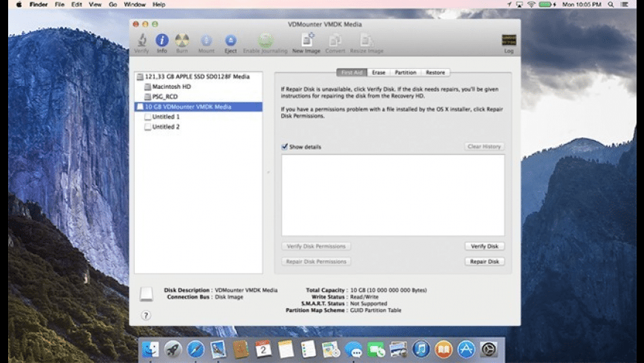This screenshot has width=644, height=363.
Task: Open App Store icon in Dock
Action: tap(466, 350)
